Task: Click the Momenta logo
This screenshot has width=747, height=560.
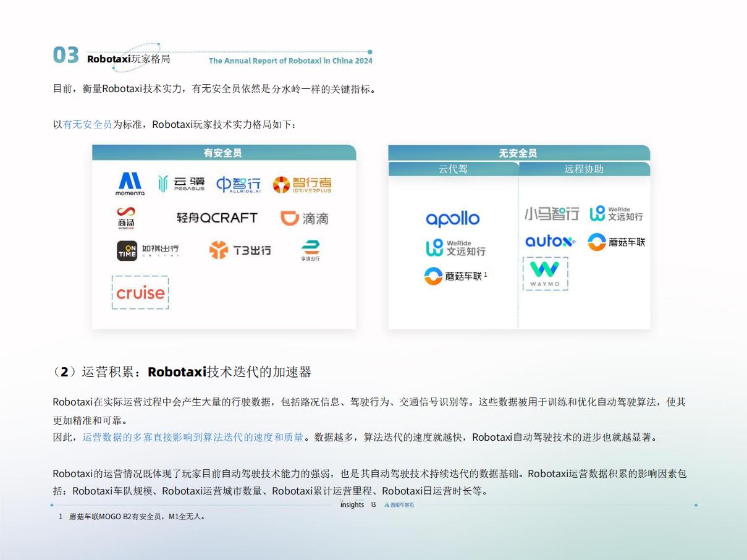Action: (130, 184)
